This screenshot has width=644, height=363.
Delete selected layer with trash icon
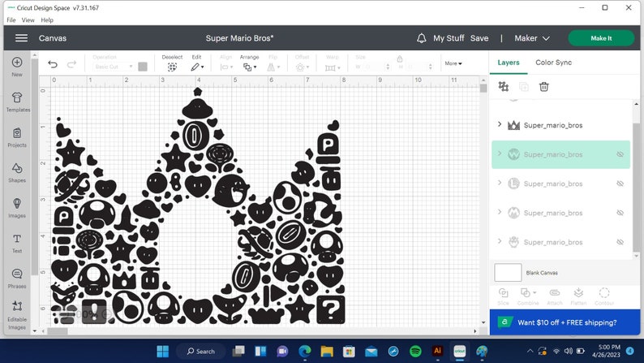(x=543, y=86)
